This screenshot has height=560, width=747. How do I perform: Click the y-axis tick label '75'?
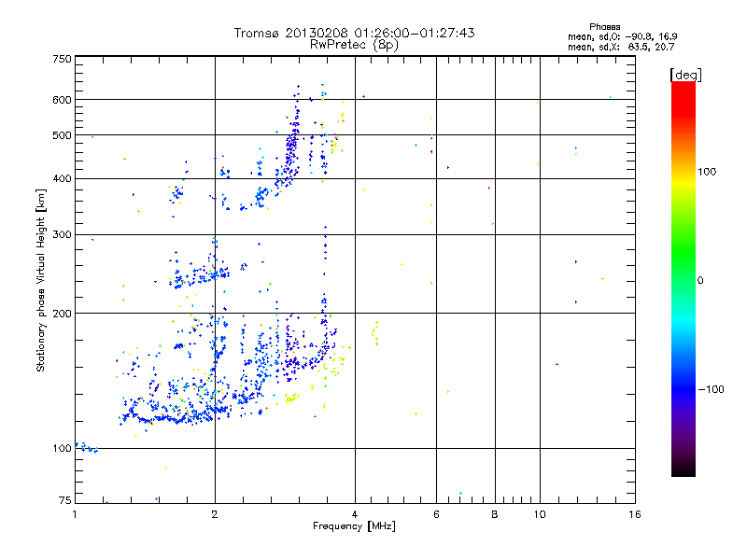65,500
